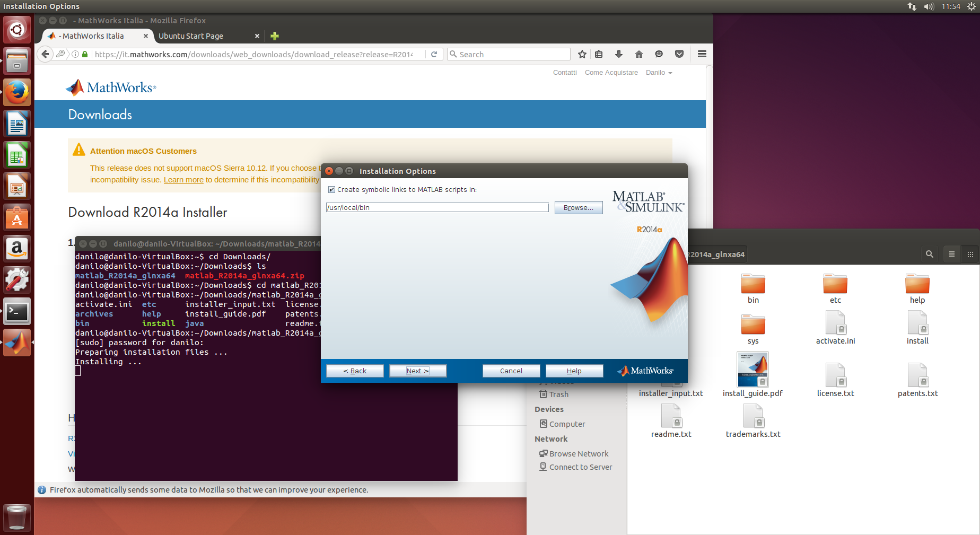Open the Firefox hamburger menu
Viewport: 980px width, 535px height.
702,54
